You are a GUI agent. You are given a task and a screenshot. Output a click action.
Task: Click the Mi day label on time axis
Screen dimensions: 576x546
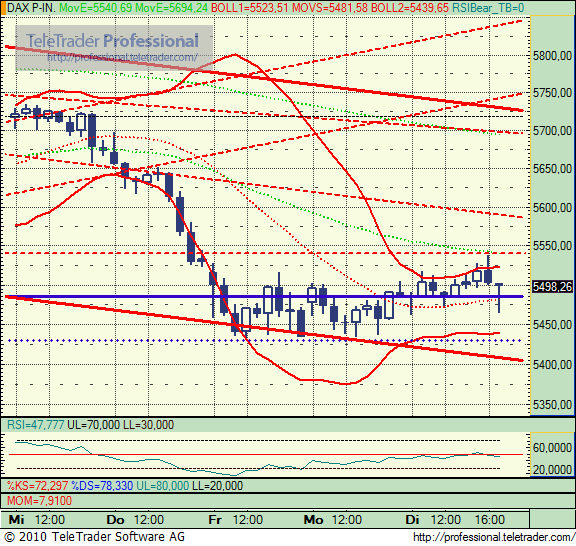17,520
